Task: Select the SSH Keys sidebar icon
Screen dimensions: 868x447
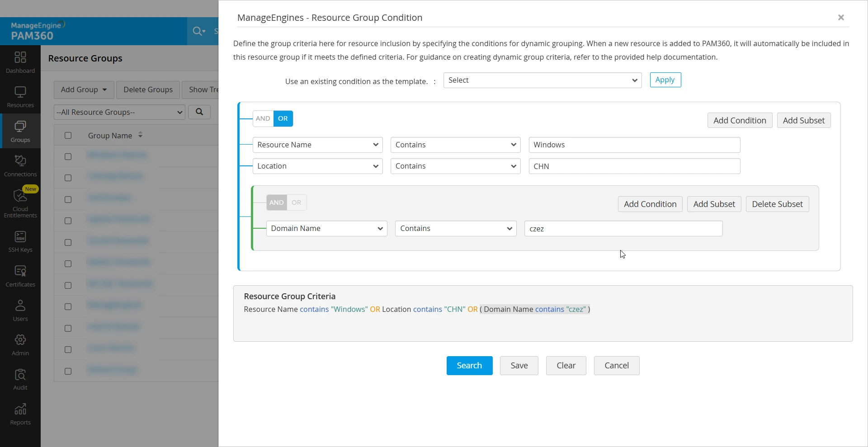Action: (20, 241)
